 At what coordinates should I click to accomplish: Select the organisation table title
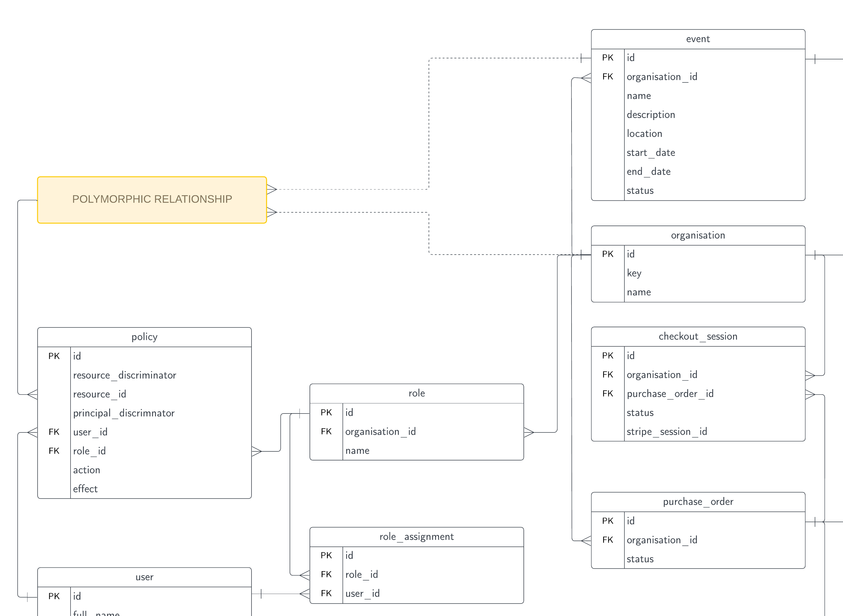[x=698, y=235]
